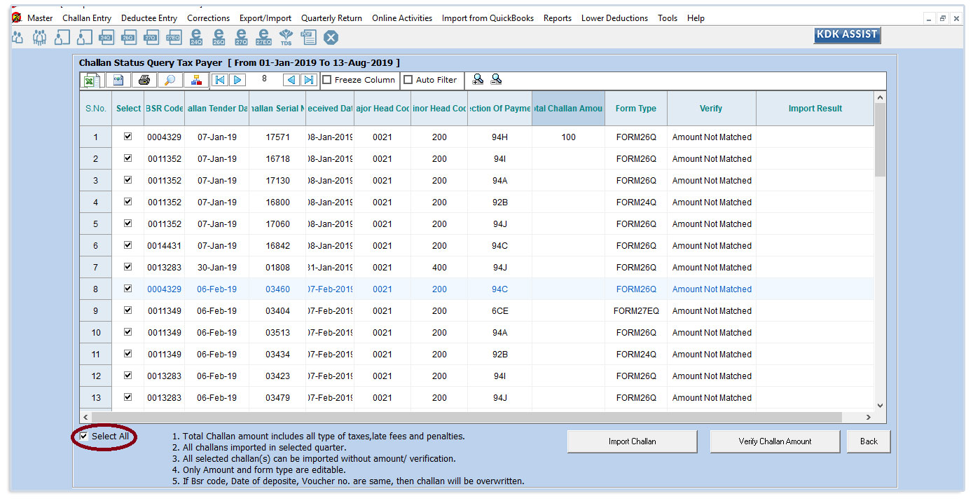Open the Quarterly Return menu
This screenshot has width=980, height=501.
click(x=331, y=18)
